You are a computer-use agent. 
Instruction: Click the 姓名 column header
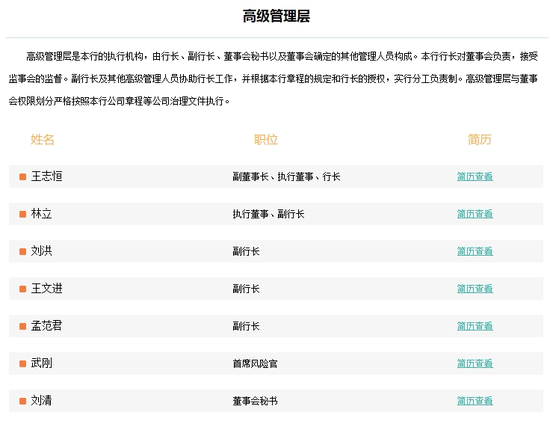tap(42, 140)
